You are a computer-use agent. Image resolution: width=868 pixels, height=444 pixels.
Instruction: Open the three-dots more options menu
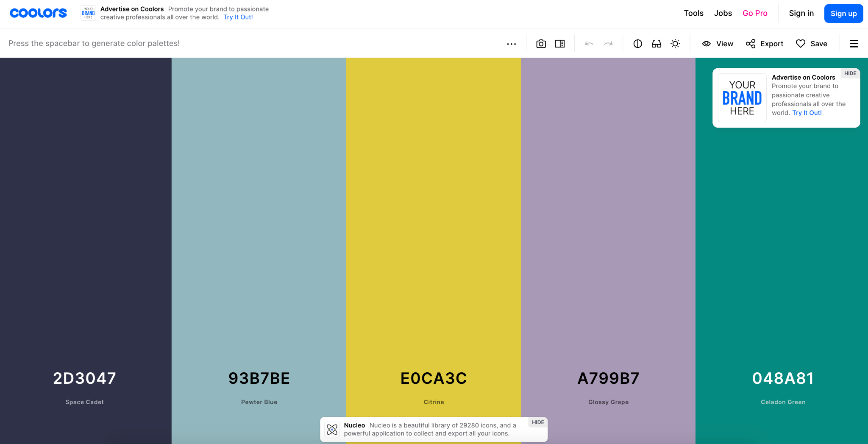pos(512,44)
